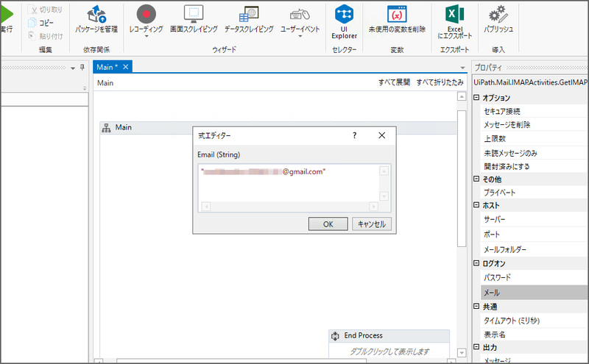Collapse the 出力 property group

click(476, 347)
